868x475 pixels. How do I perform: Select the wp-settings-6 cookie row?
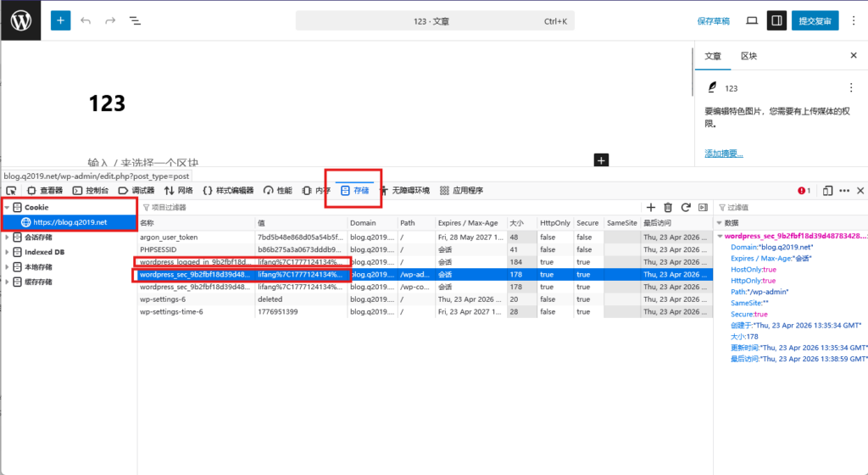426,299
